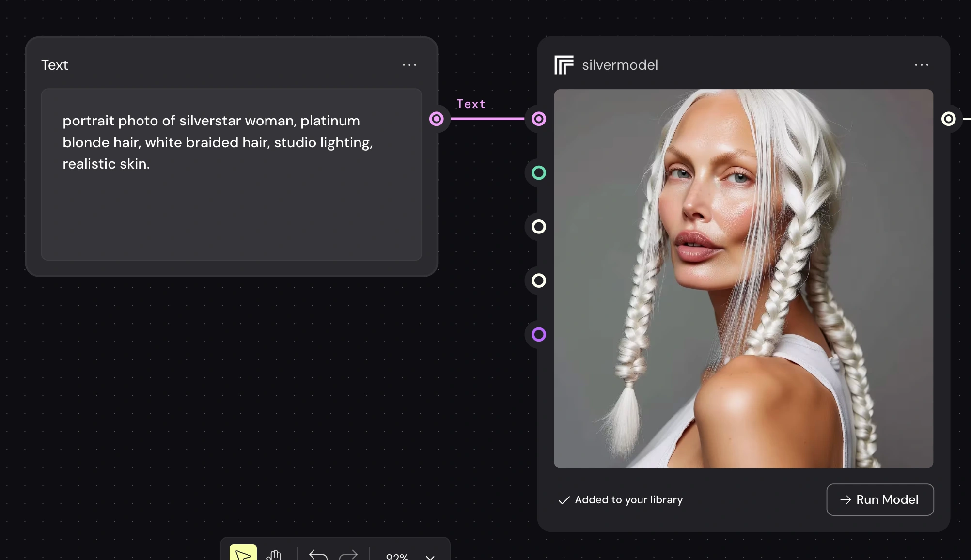The height and width of the screenshot is (560, 971).
Task: Click the undo arrow
Action: click(x=318, y=555)
